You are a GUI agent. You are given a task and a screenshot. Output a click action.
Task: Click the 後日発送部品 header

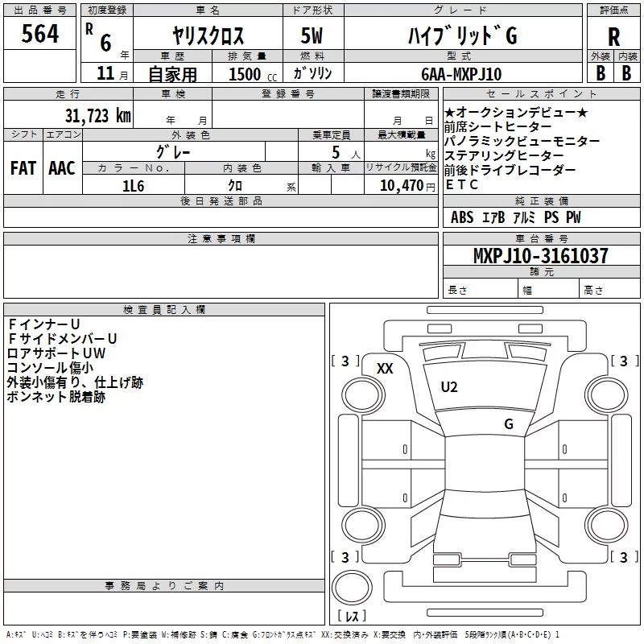click(x=221, y=200)
